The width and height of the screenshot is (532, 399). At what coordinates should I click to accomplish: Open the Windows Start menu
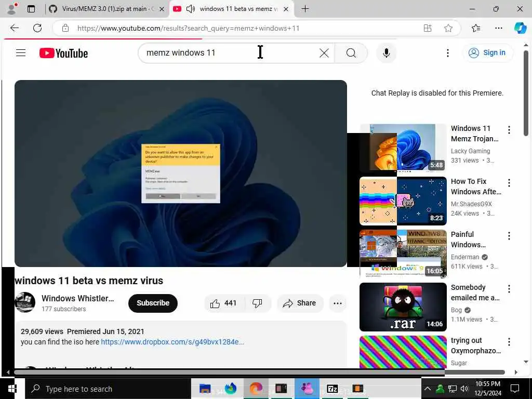click(x=12, y=389)
